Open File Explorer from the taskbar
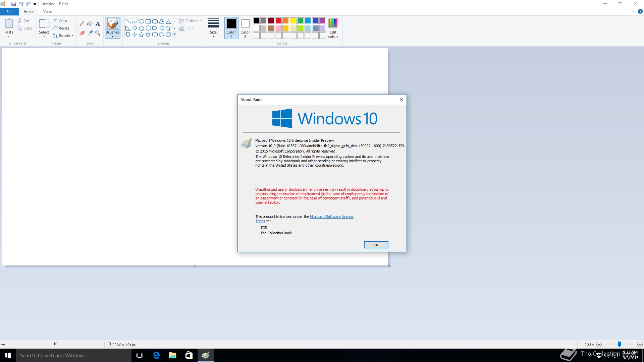The height and width of the screenshot is (362, 644). pos(172,355)
